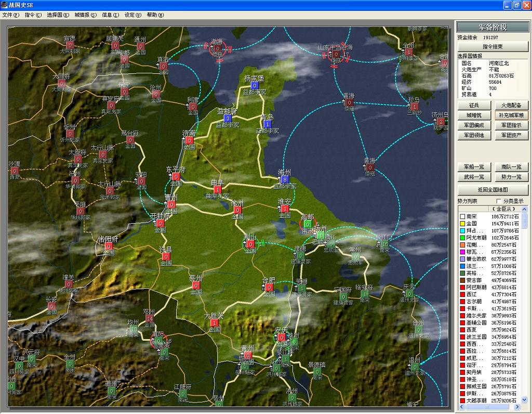The width and height of the screenshot is (532, 414).
Task: Click the 征兵 button
Action: click(x=474, y=106)
